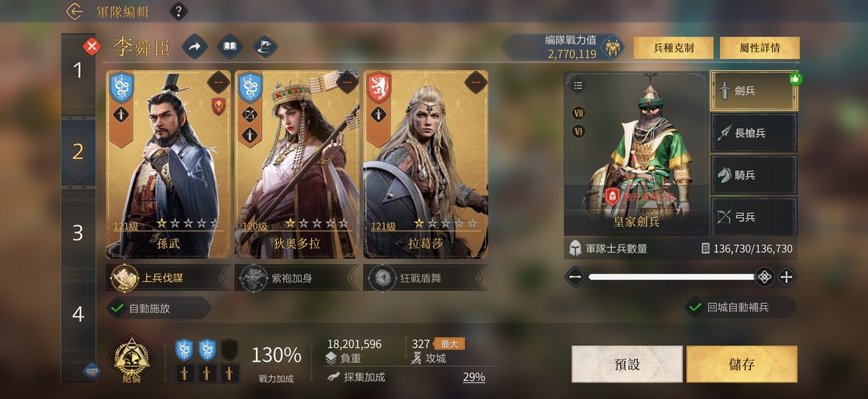Screen dimensions: 868x399
Task: Click the 儲存 save button
Action: tap(742, 364)
